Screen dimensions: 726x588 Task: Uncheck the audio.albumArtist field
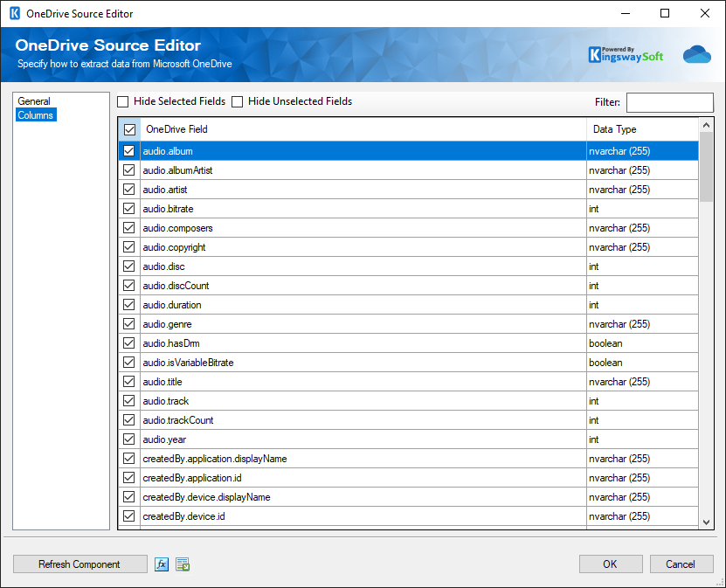click(x=129, y=170)
